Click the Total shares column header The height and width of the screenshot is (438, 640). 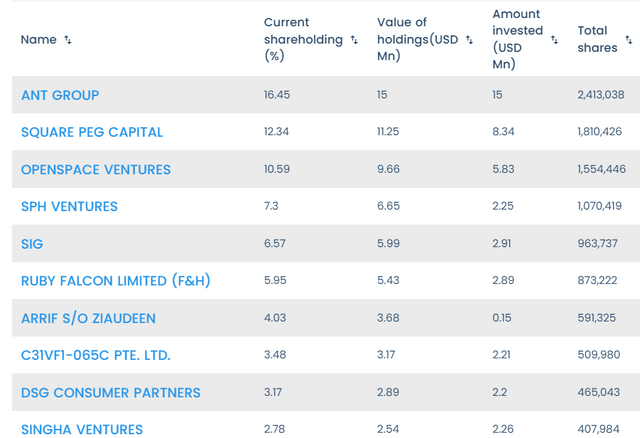(x=598, y=39)
